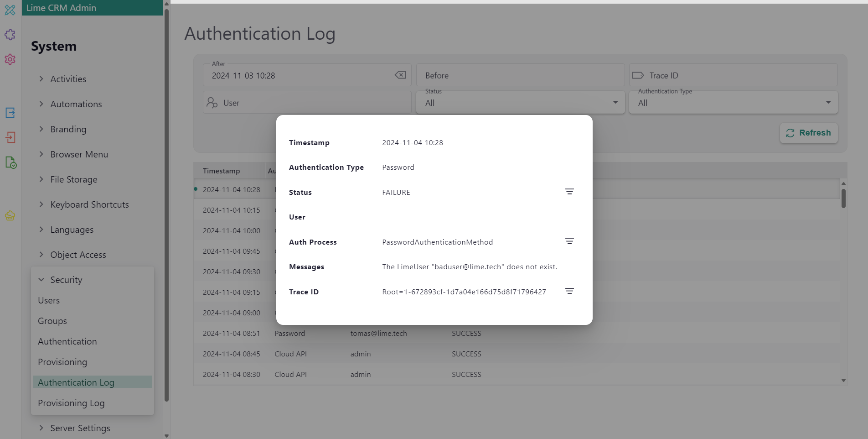Click the yellow cupcake icon
Image resolution: width=868 pixels, height=439 pixels.
[x=10, y=215]
